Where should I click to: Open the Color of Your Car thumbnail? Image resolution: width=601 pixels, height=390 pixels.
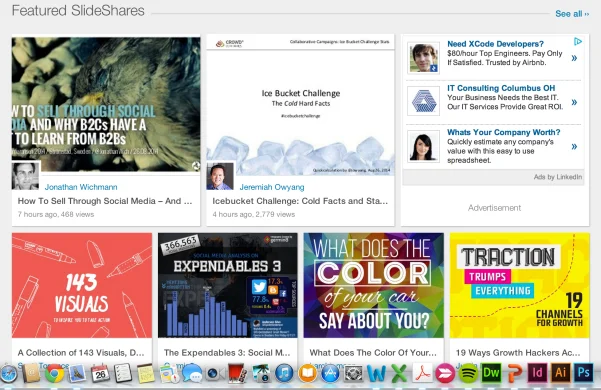pyautogui.click(x=374, y=285)
